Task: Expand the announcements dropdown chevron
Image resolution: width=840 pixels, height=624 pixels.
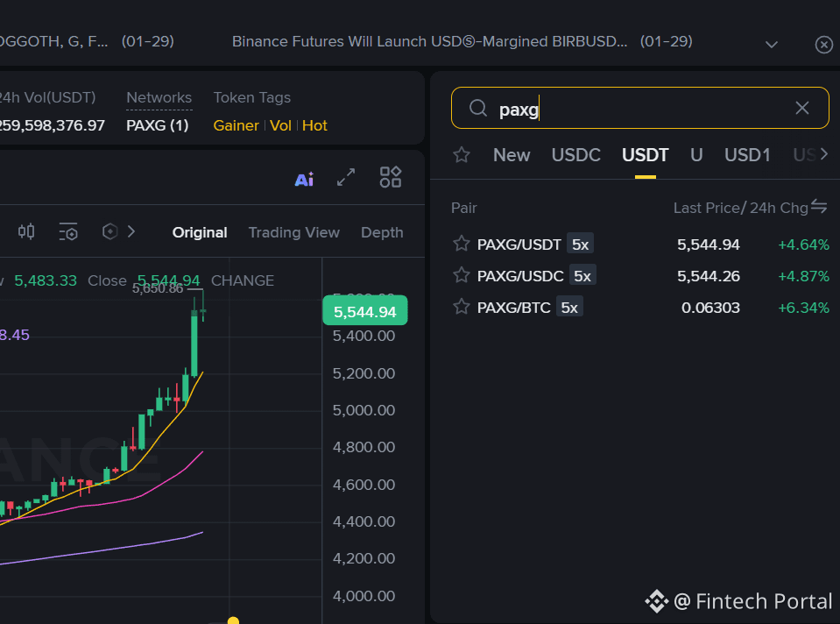Action: click(x=772, y=44)
